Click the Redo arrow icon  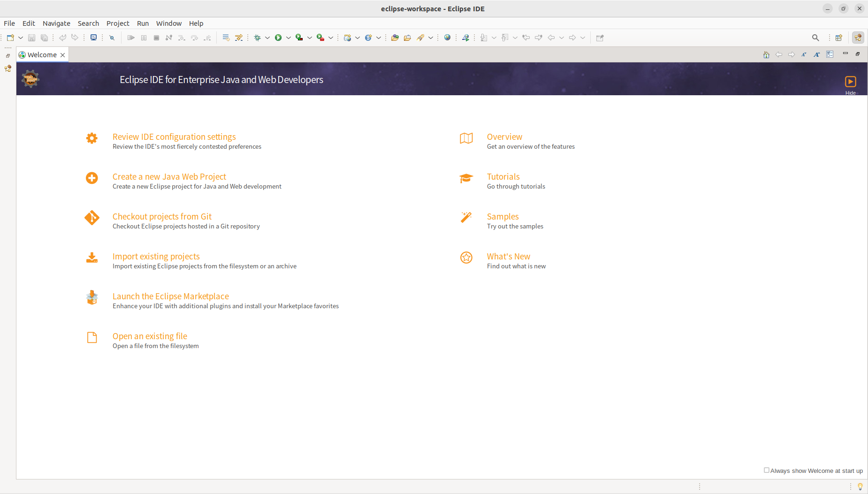(75, 38)
